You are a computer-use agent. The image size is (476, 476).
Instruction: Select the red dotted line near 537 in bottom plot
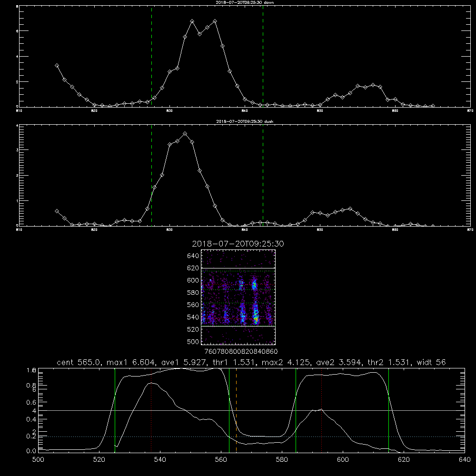click(x=151, y=410)
